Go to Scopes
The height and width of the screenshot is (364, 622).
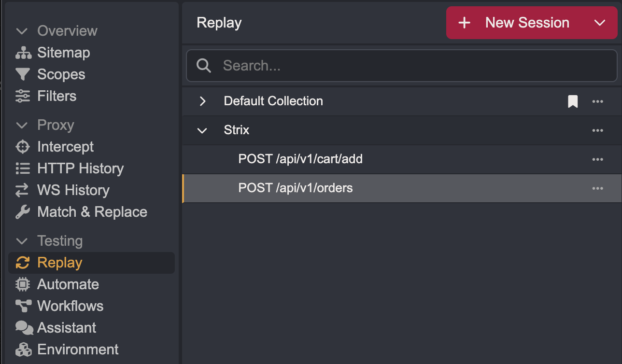pyautogui.click(x=61, y=74)
